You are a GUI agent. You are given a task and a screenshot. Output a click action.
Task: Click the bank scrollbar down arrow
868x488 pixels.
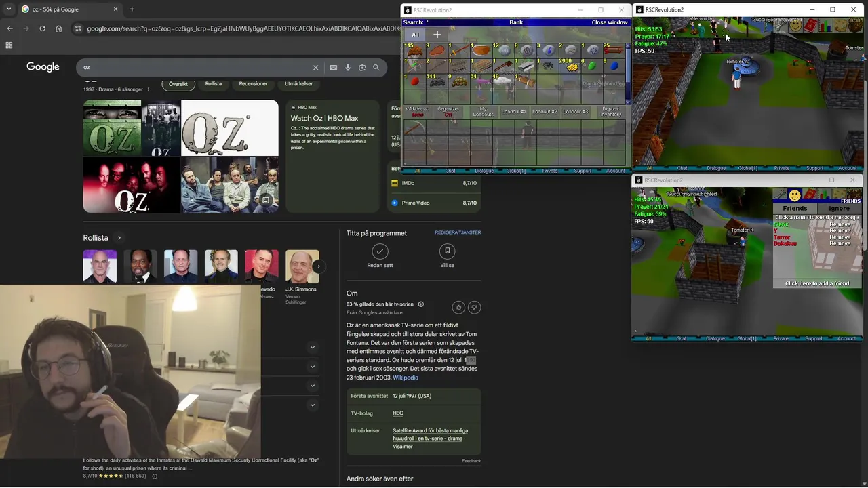coord(628,102)
